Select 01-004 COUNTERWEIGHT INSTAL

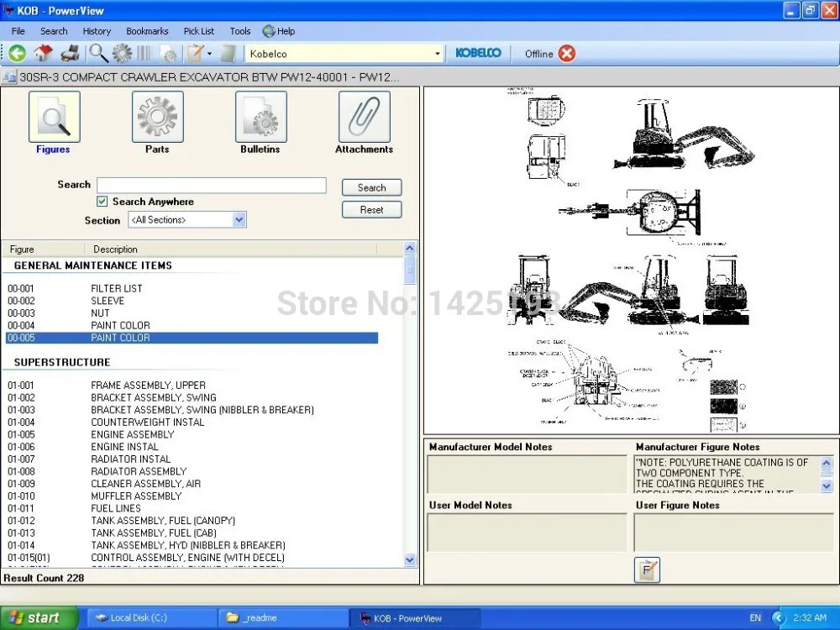[x=192, y=423]
